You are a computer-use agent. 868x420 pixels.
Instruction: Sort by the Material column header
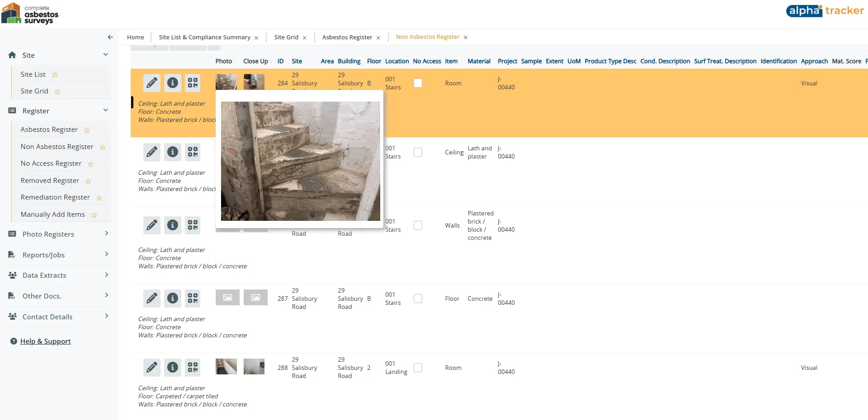click(x=479, y=61)
